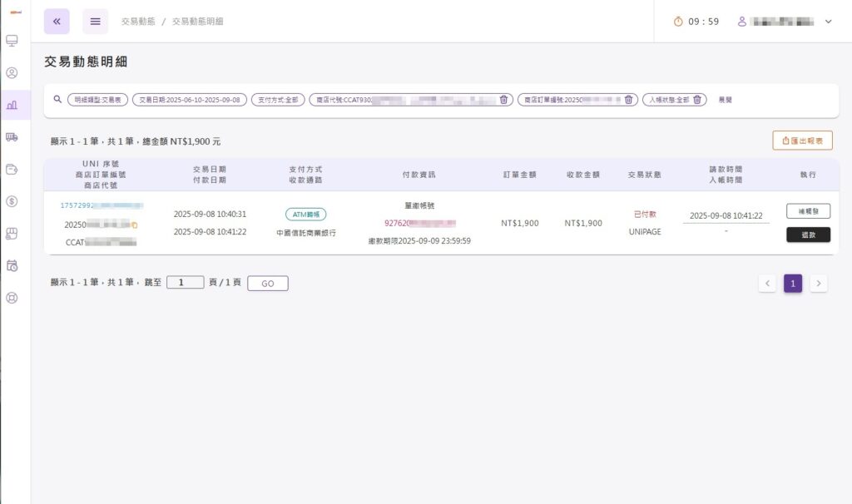Open the user profile icon in the sidebar
The height and width of the screenshot is (504, 852).
tap(11, 72)
